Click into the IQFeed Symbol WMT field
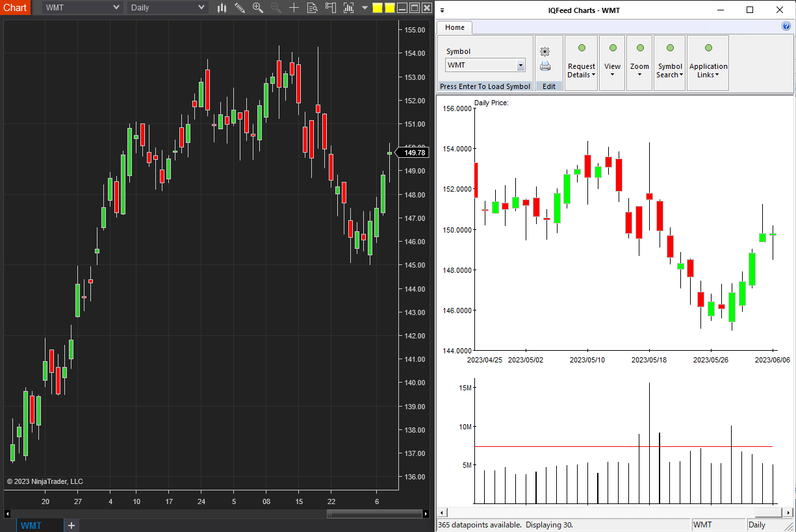 pyautogui.click(x=481, y=65)
